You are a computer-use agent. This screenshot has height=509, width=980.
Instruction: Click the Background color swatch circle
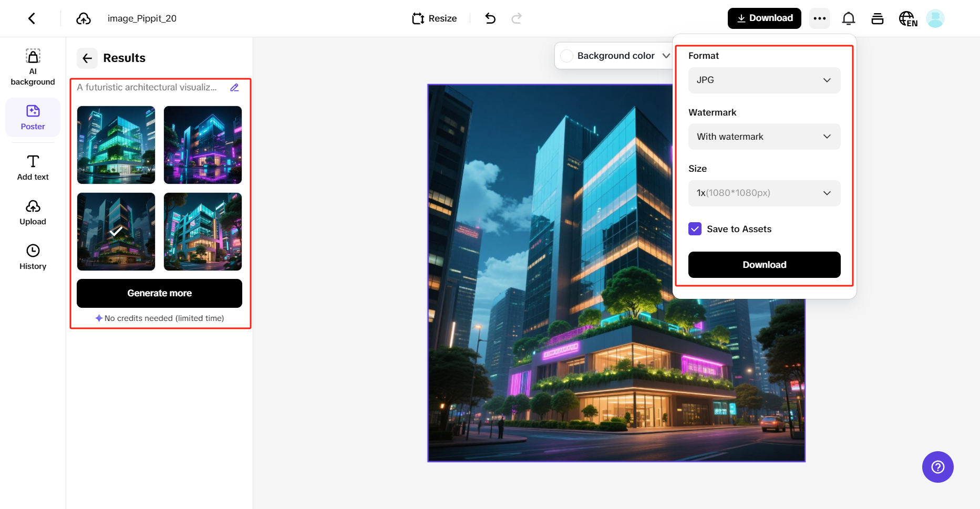(566, 55)
